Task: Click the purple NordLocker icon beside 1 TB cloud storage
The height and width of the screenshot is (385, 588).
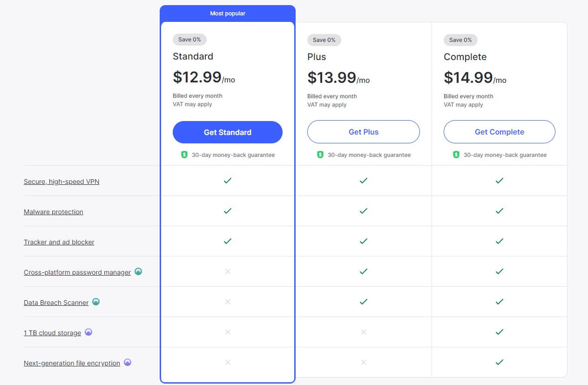Action: 88,332
